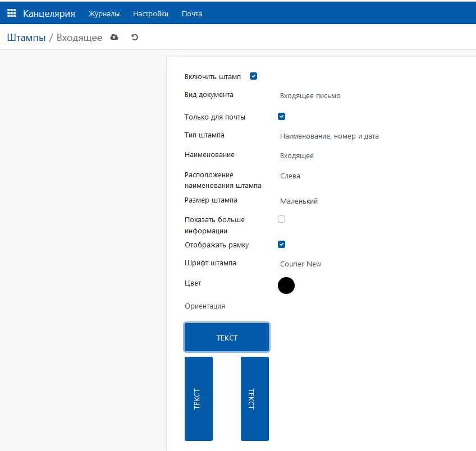Screen dimensions: 476x451
Task: Open Расположение dropdown showing Слева
Action: coord(290,176)
